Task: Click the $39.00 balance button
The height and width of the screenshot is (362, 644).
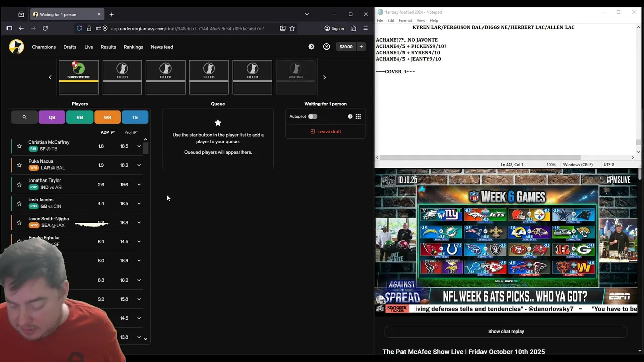Action: (x=346, y=47)
